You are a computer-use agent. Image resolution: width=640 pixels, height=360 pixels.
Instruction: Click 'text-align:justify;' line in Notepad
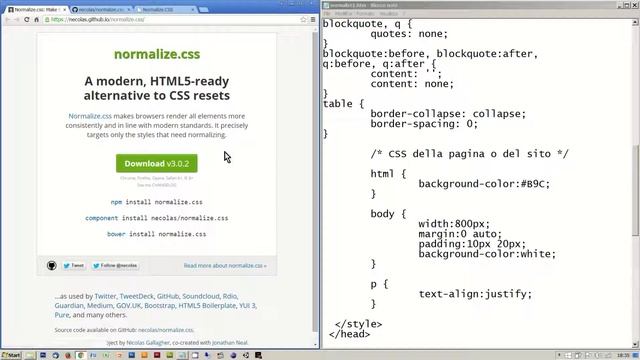[475, 294]
